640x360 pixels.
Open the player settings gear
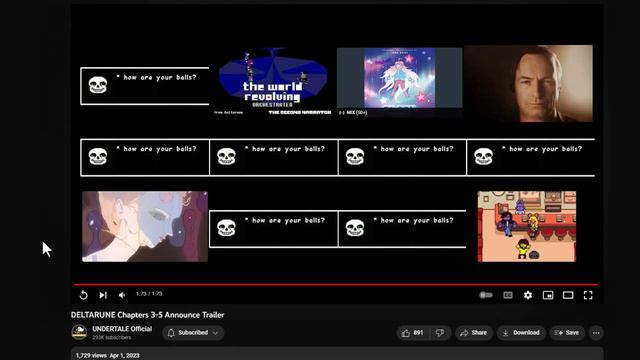[x=528, y=295]
